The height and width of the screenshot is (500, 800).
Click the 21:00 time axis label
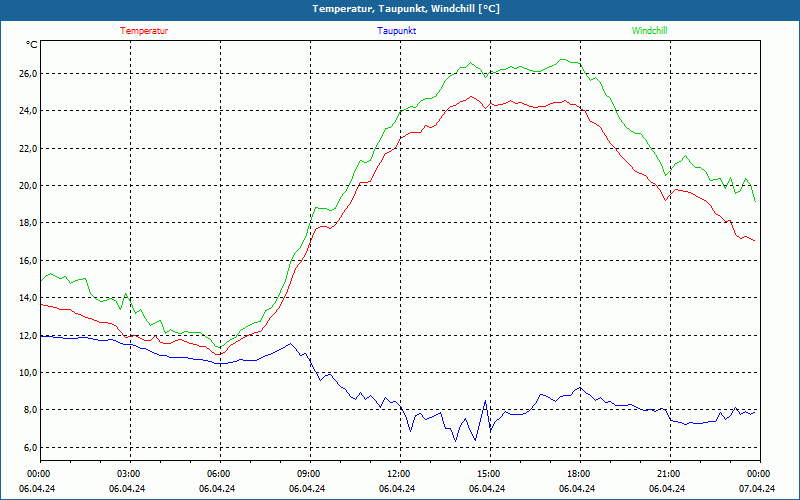click(x=670, y=474)
